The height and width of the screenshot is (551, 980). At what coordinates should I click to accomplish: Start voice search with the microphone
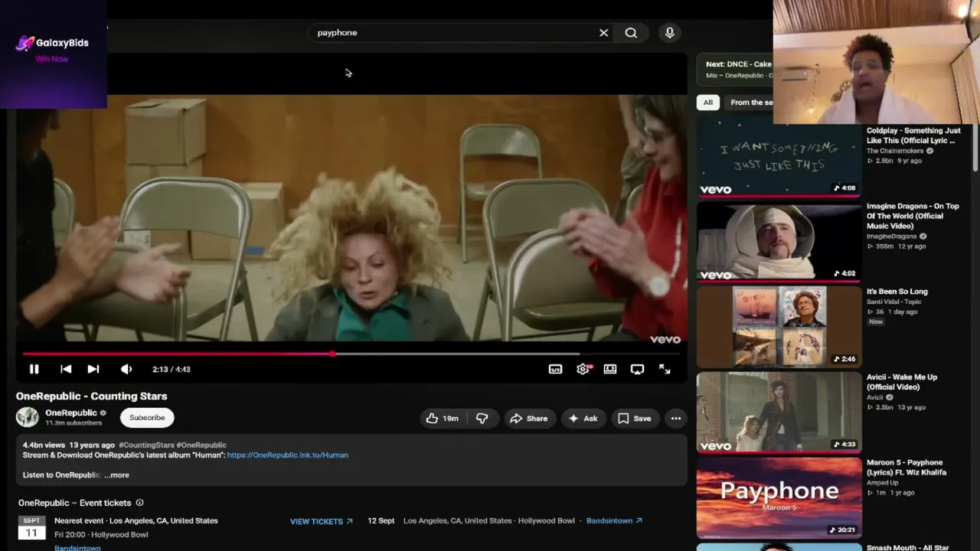tap(670, 33)
